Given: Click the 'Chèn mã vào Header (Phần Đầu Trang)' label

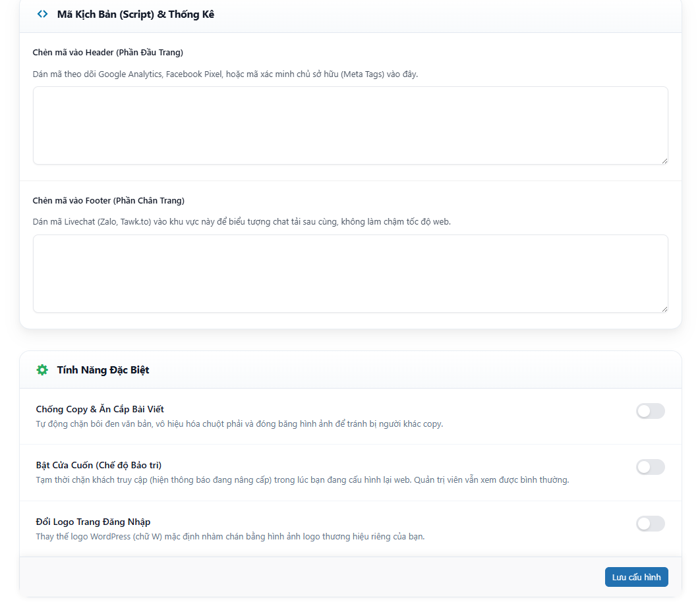Looking at the screenshot, I should click(x=108, y=52).
